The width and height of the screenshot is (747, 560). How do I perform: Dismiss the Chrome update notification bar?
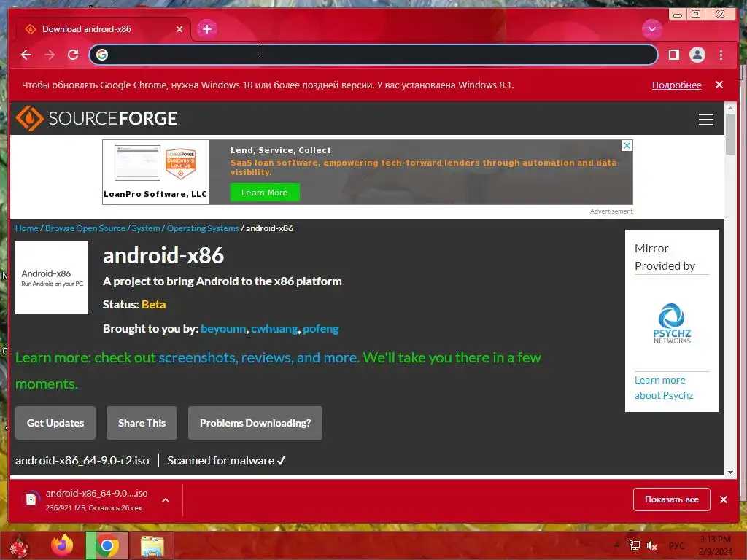[x=719, y=85]
